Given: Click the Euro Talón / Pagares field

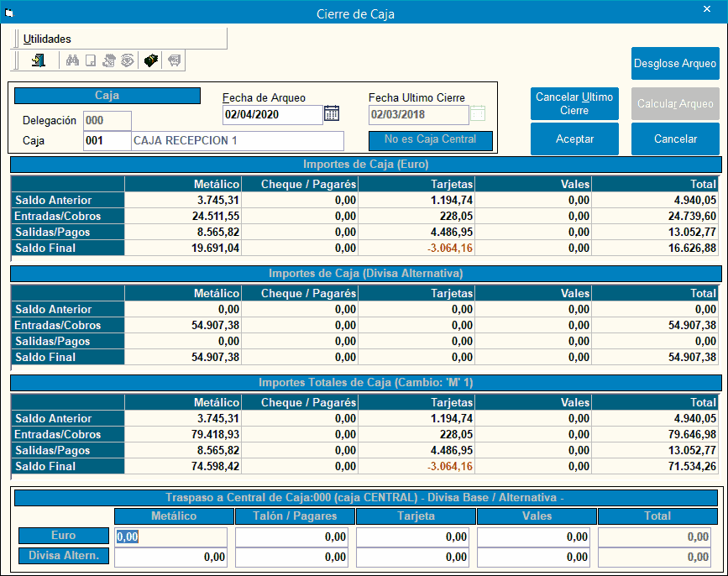Looking at the screenshot, I should pos(294,537).
